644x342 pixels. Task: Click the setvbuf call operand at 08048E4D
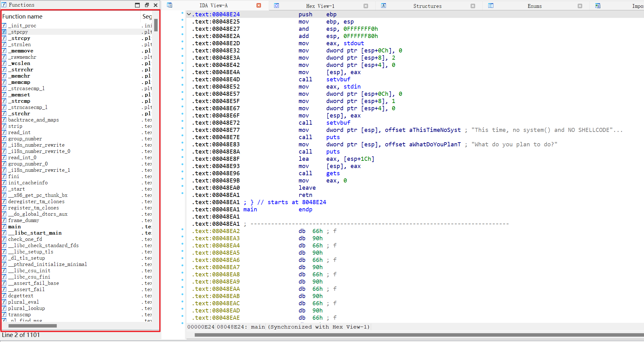pos(338,79)
